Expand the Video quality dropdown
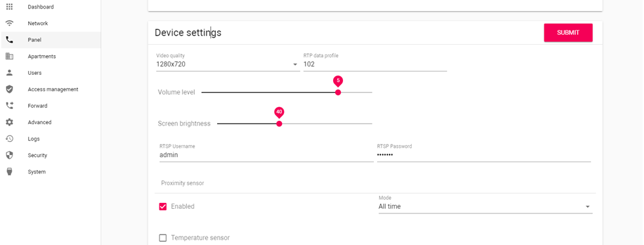Screen dimensions: 644x245 (228, 64)
